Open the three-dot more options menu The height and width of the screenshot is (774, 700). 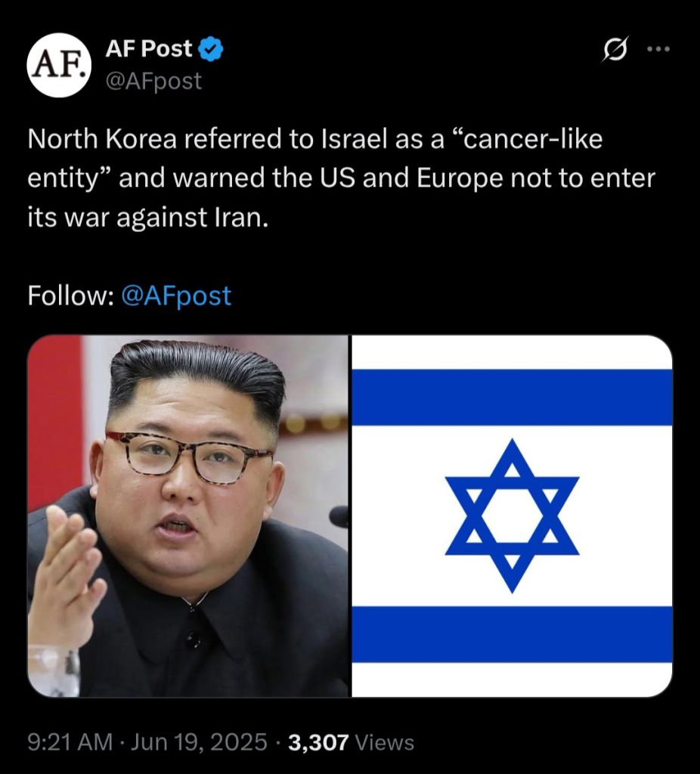coord(658,49)
